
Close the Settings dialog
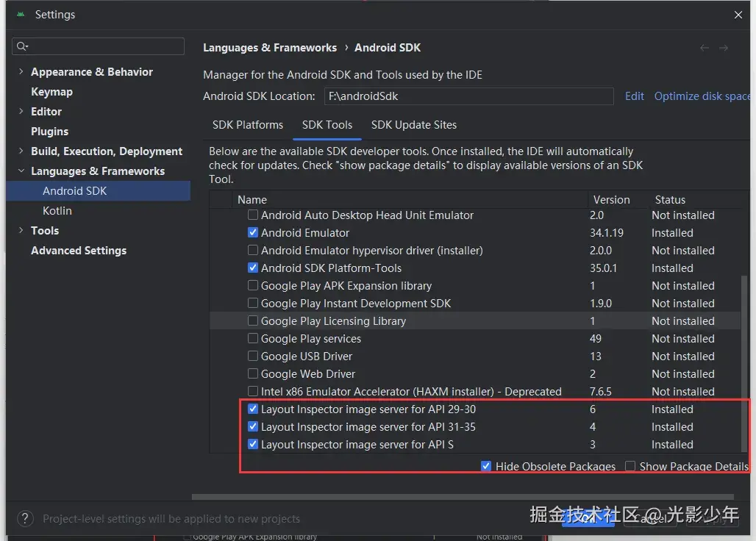point(738,15)
